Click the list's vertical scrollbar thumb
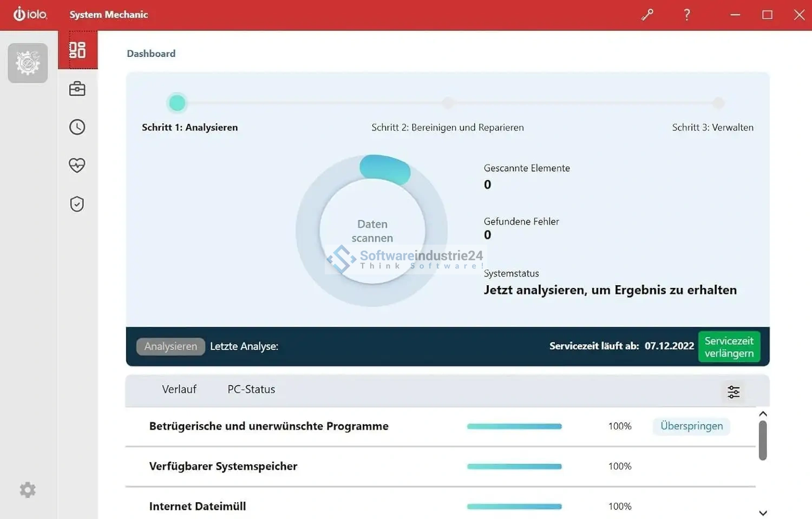Viewport: 812px width, 519px height. pos(763,441)
